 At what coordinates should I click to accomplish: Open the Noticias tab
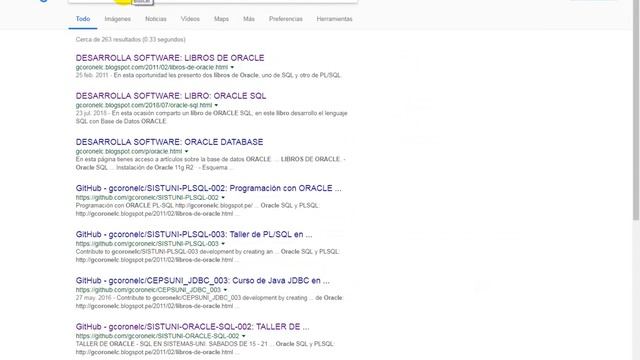[x=156, y=19]
